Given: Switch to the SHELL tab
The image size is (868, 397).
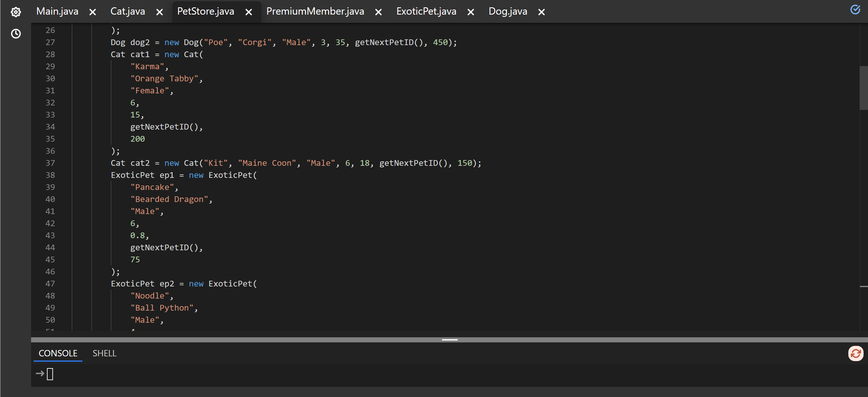Looking at the screenshot, I should 104,353.
